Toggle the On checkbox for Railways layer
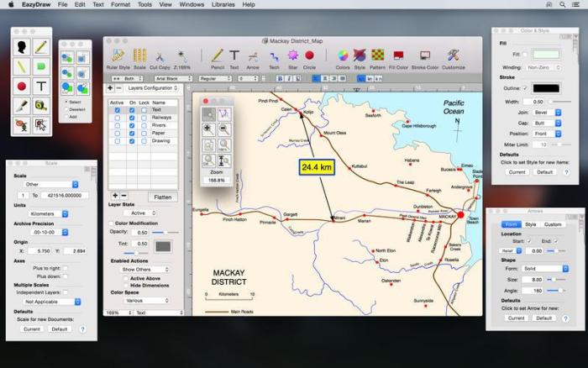Viewport: 588px width, 368px height. tap(131, 118)
